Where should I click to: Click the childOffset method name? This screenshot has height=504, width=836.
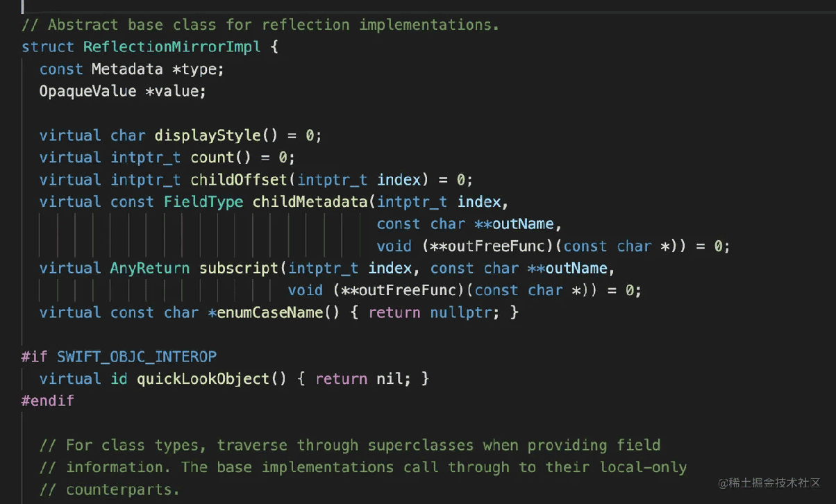(x=238, y=180)
